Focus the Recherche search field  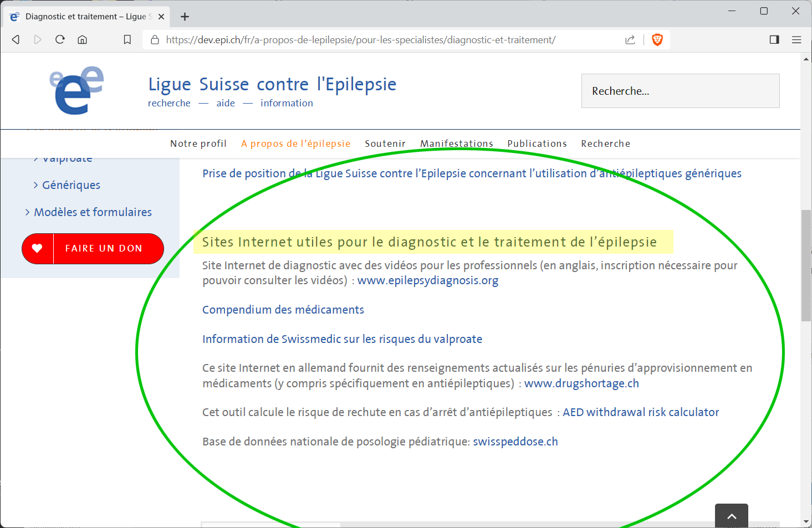point(680,91)
